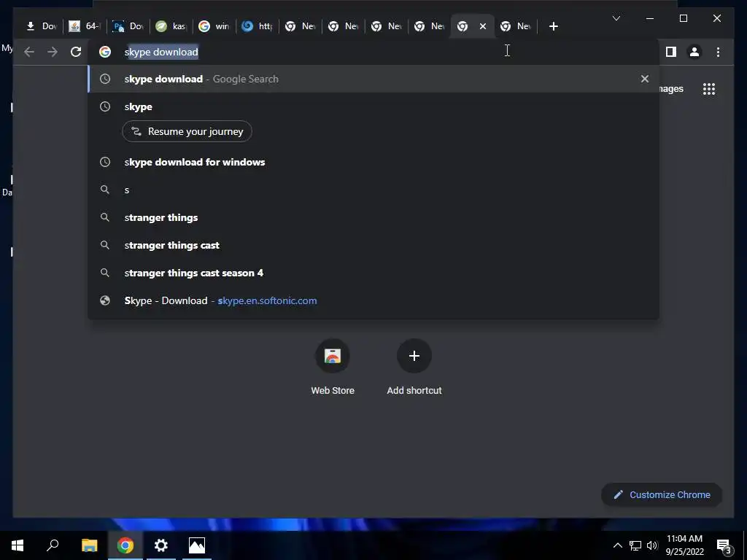This screenshot has height=560, width=747.
Task: Remove 'skype download' suggestion with X
Action: (645, 79)
